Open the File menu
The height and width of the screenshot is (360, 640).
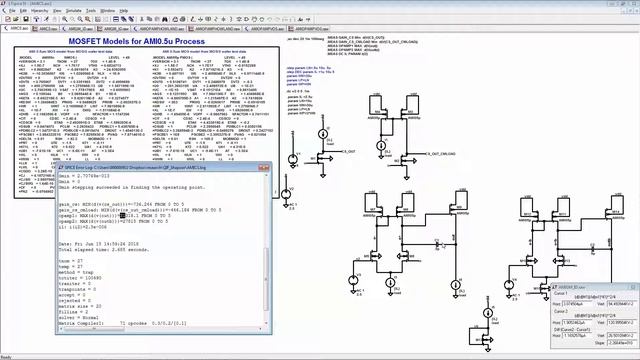12,11
